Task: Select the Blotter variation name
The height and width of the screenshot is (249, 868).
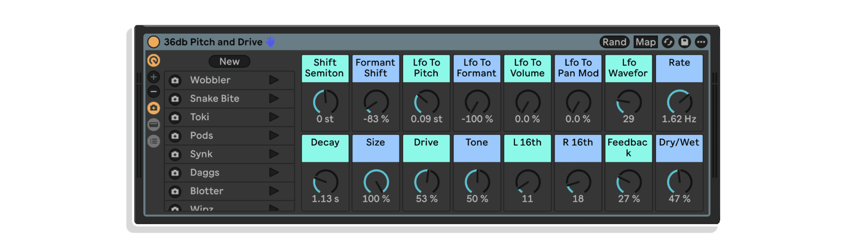Action: tap(207, 191)
